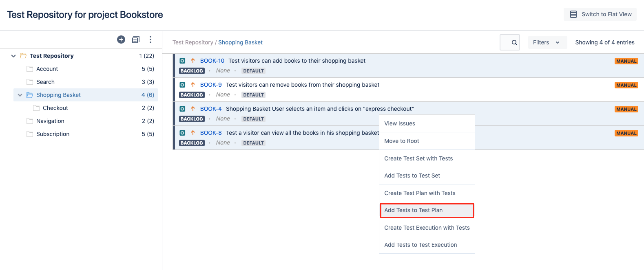Click the BACKLOG status of BOOK-9
The image size is (644, 270).
pos(192,95)
